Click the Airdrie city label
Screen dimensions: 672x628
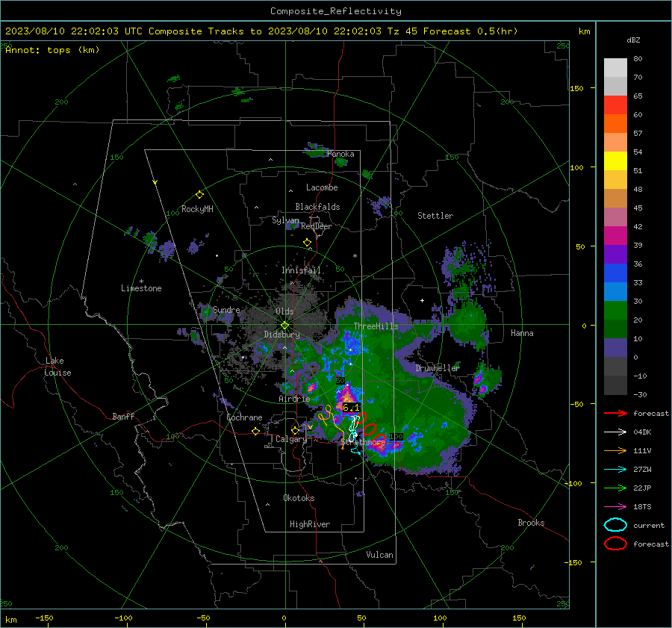294,399
